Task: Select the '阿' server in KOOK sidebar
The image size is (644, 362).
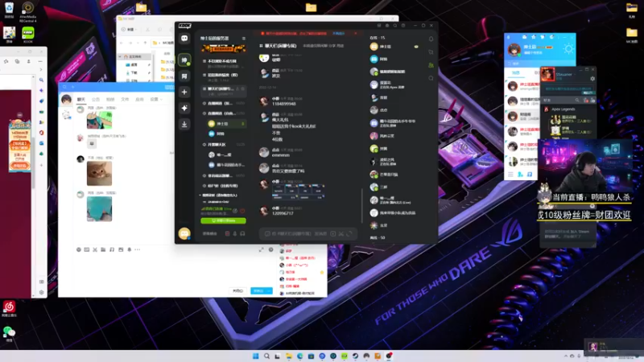Action: tap(184, 76)
